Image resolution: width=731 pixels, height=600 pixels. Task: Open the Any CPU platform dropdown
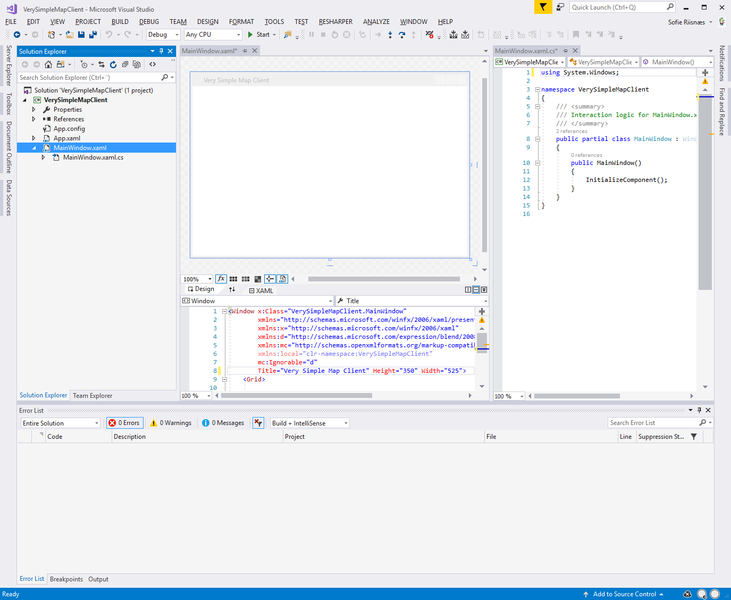(213, 34)
